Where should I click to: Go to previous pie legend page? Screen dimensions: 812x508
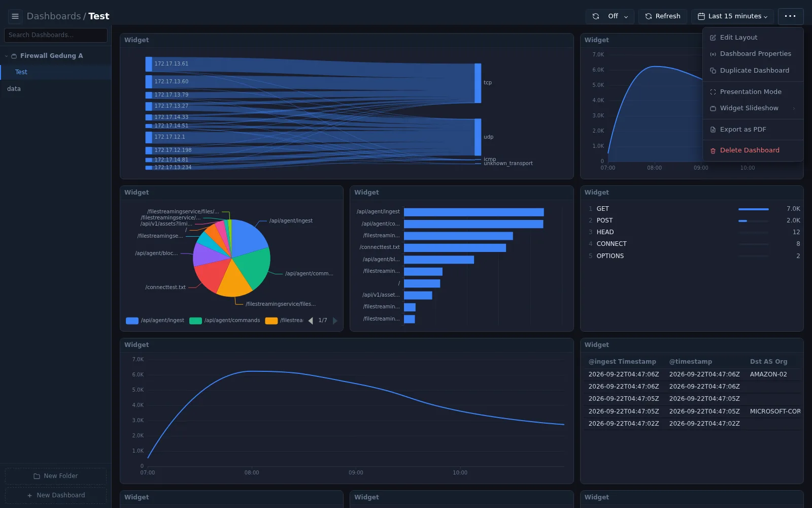click(x=311, y=321)
